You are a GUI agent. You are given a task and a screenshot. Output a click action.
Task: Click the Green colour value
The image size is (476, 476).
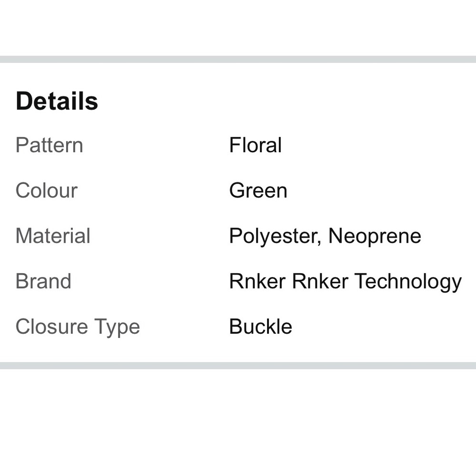pos(258,190)
